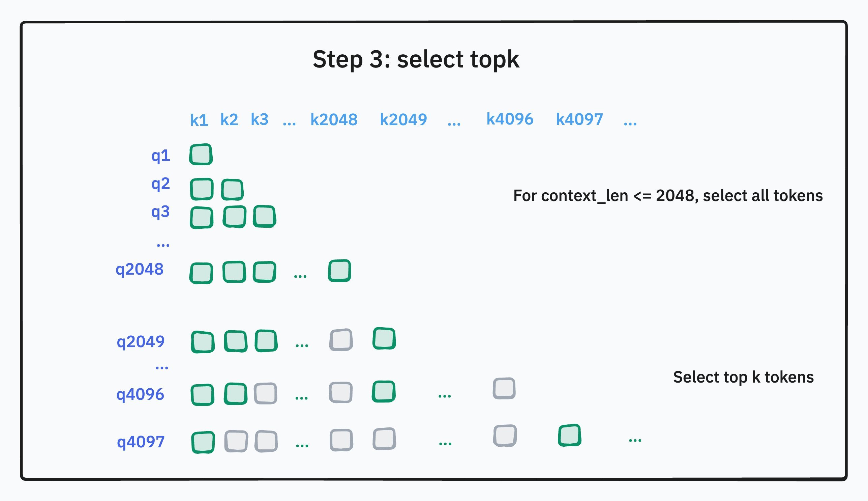Select the k2048 green square in row q2048

point(339,271)
